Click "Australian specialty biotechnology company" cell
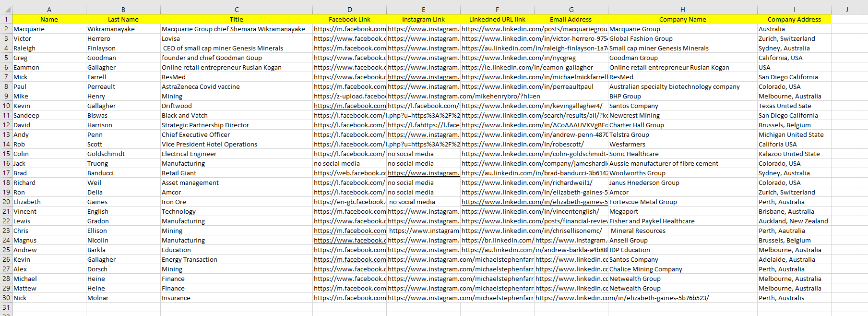 [x=683, y=86]
